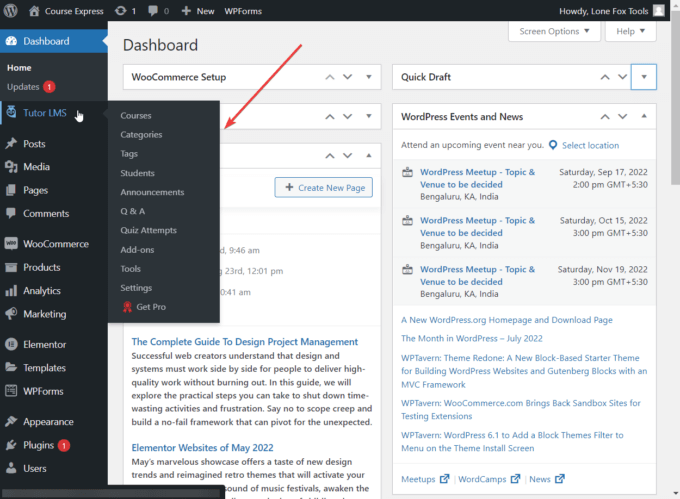This screenshot has height=499, width=680.
Task: Open Add-ons in Tutor LMS submenu
Action: click(x=137, y=250)
